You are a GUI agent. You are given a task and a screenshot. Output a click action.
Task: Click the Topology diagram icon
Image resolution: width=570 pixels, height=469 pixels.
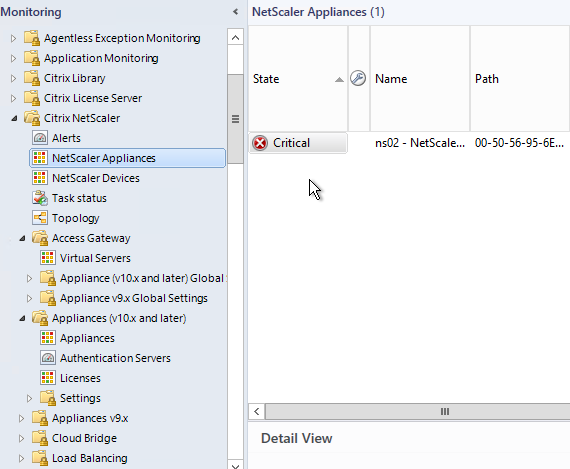coord(40,218)
